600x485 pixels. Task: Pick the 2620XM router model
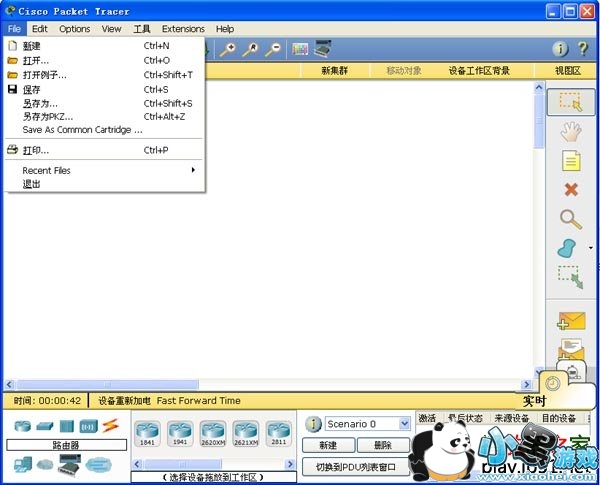pos(213,432)
